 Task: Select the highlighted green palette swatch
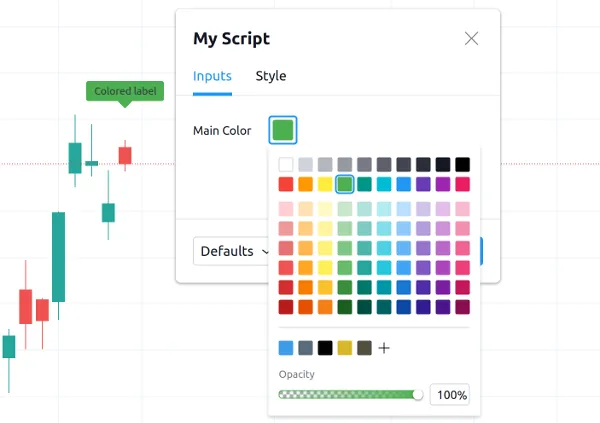tap(345, 184)
